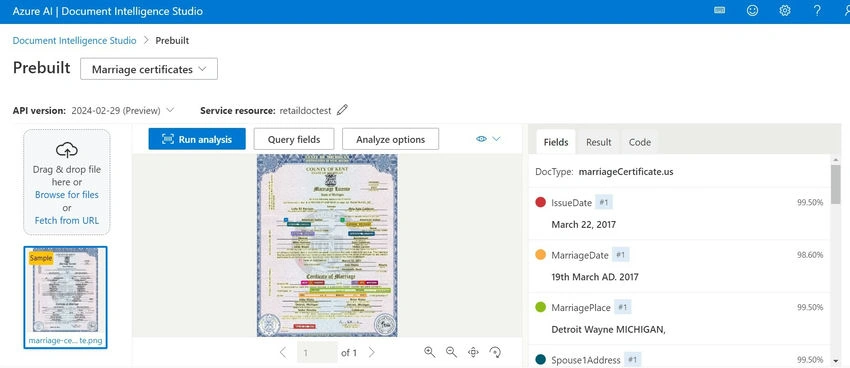The width and height of the screenshot is (850, 368).
Task: Click the dark teal Spouse1Address color dot
Action: click(x=540, y=359)
